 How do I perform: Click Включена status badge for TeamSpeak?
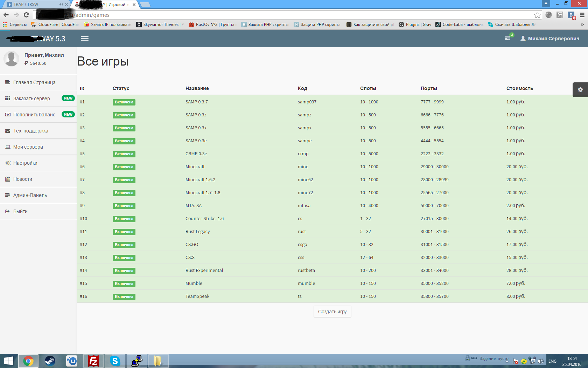[x=124, y=297]
